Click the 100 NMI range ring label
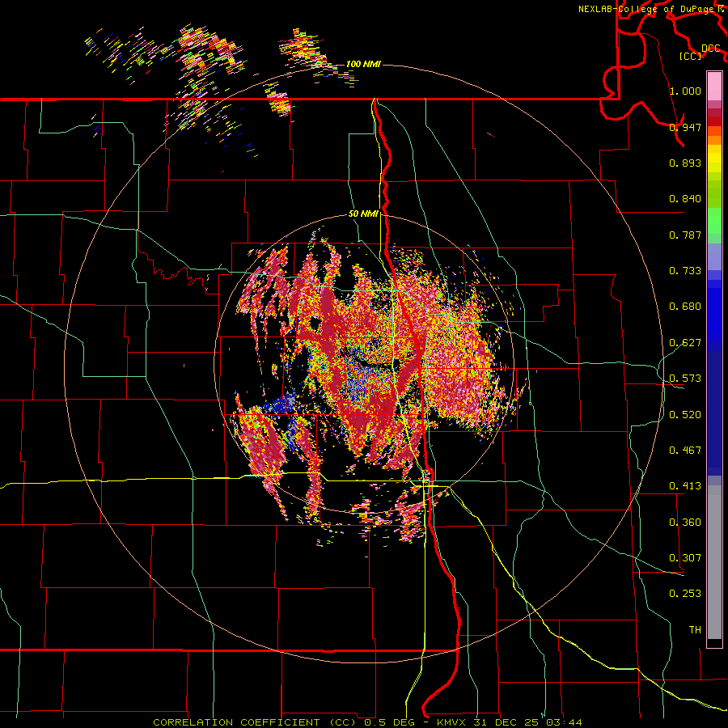Viewport: 728px width, 728px height. tap(363, 64)
